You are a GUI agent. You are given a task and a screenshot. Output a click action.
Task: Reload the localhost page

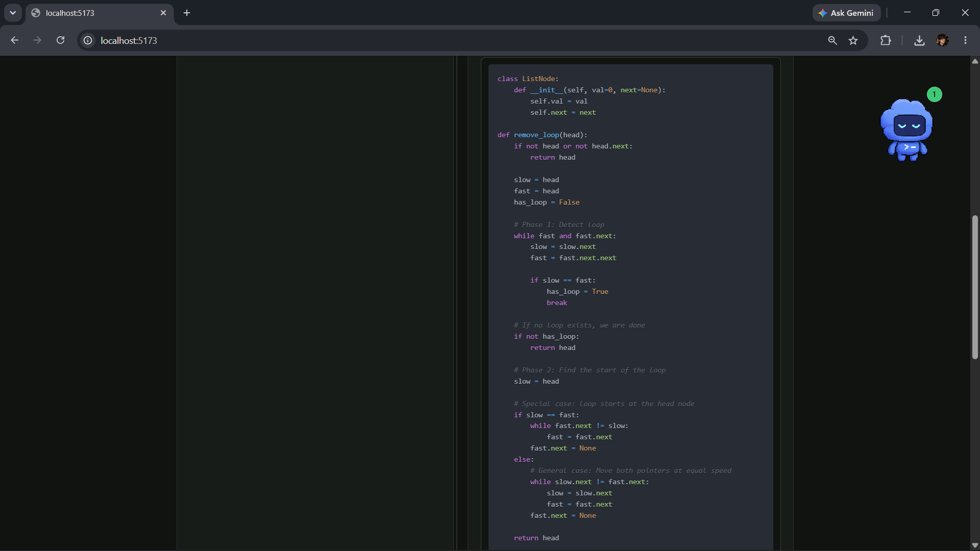click(60, 40)
